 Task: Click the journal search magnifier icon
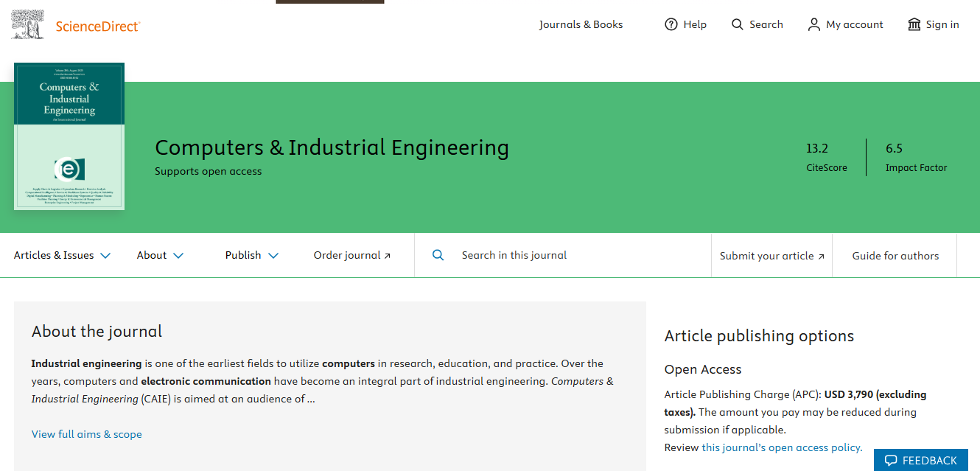(x=438, y=255)
